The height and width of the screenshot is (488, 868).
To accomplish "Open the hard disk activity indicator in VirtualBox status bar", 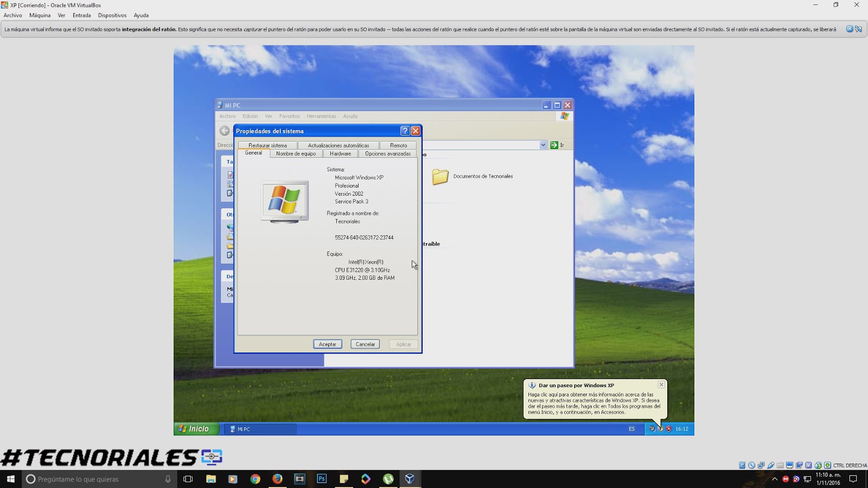I will click(742, 465).
